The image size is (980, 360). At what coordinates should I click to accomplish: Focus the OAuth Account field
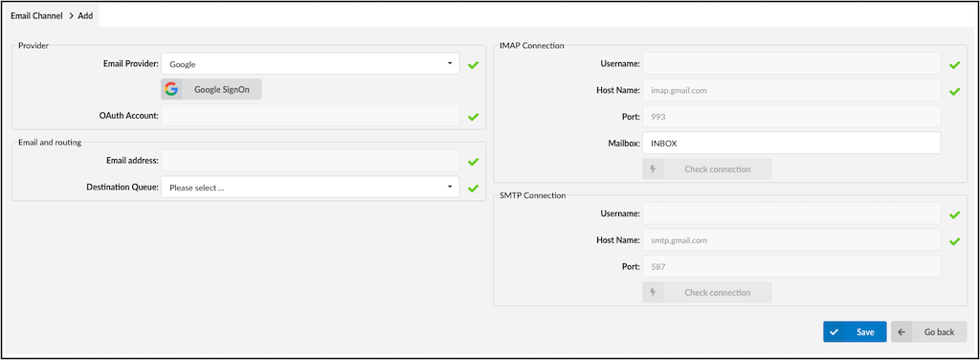pyautogui.click(x=310, y=115)
